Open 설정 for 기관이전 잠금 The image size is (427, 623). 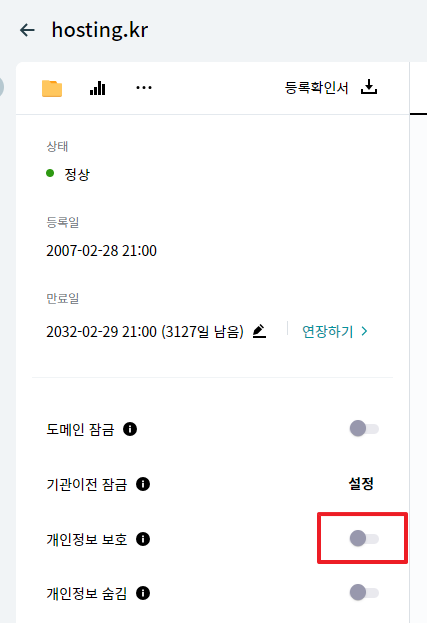tap(361, 484)
